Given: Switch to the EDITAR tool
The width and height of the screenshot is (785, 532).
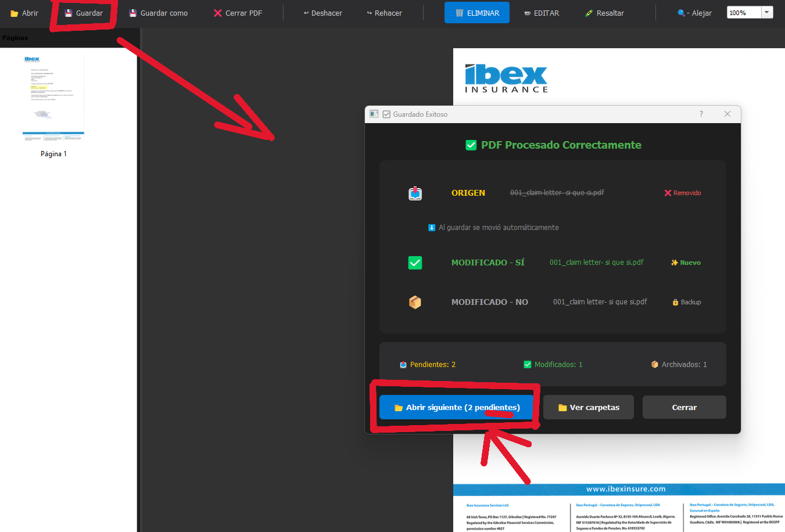Looking at the screenshot, I should tap(541, 13).
